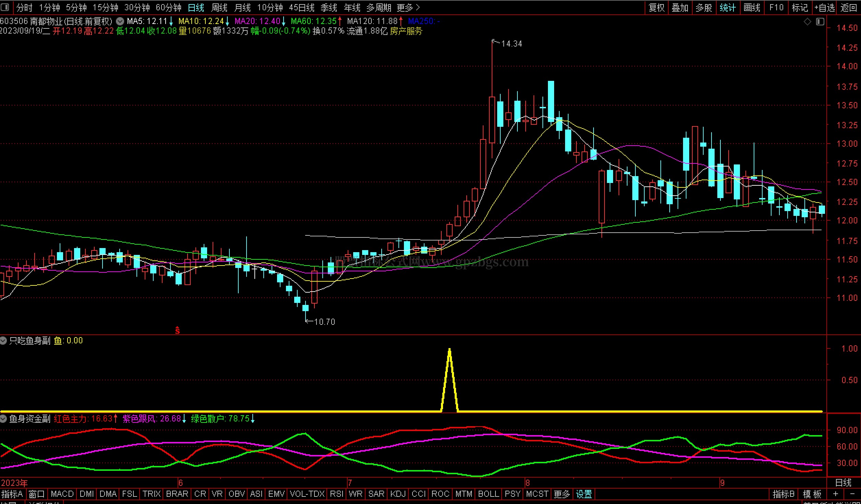Click the + zoom button at bottom right
The image size is (861, 504).
coord(836,494)
